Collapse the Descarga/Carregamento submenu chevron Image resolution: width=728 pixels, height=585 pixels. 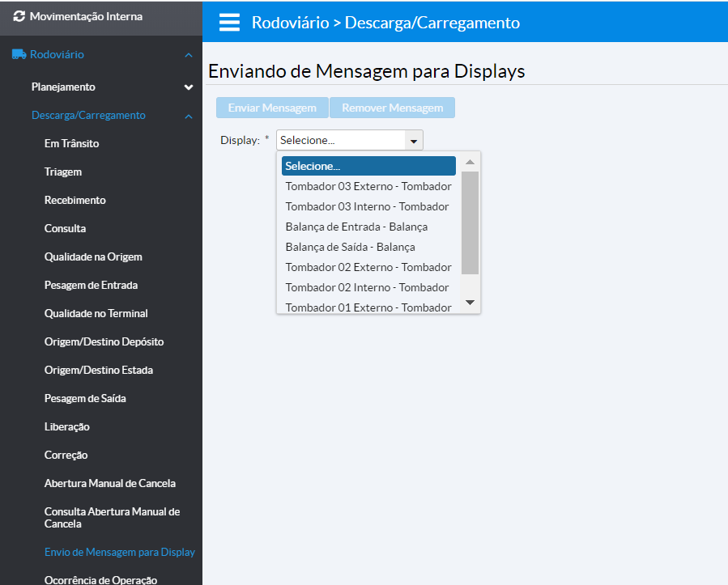tap(189, 116)
